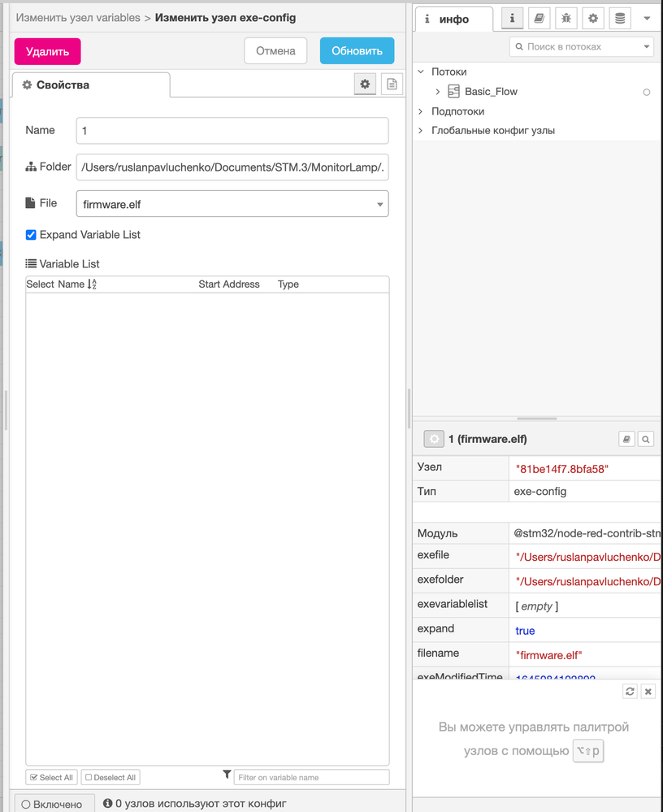
Task: Click the Variable List list icon
Action: click(x=31, y=263)
